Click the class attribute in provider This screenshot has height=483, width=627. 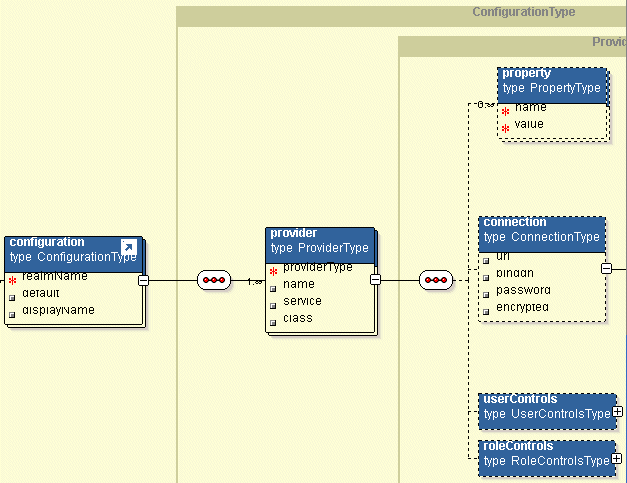pos(298,318)
